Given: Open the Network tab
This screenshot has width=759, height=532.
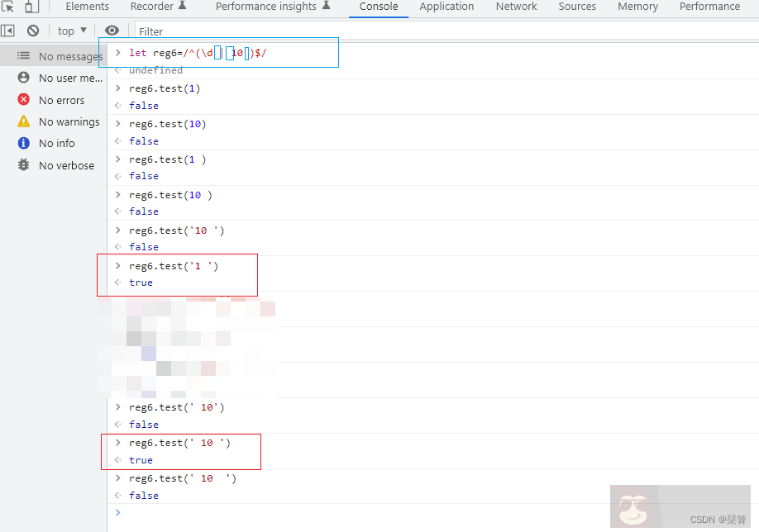Looking at the screenshot, I should click(516, 7).
